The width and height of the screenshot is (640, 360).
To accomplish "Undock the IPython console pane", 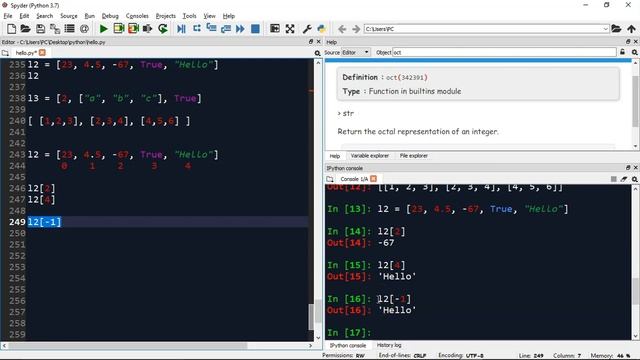I will pyautogui.click(x=628, y=168).
